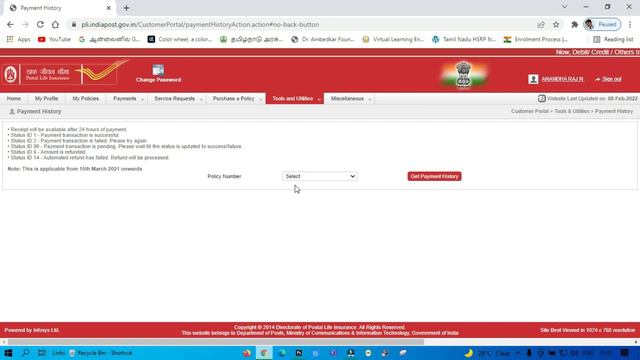Open a new browser tab
Image resolution: width=640 pixels, height=360 pixels.
point(126,8)
